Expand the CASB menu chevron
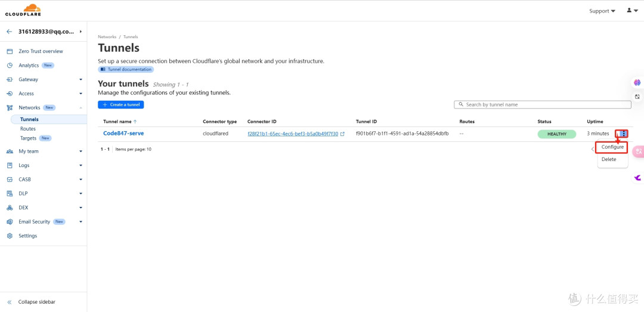 pyautogui.click(x=81, y=179)
